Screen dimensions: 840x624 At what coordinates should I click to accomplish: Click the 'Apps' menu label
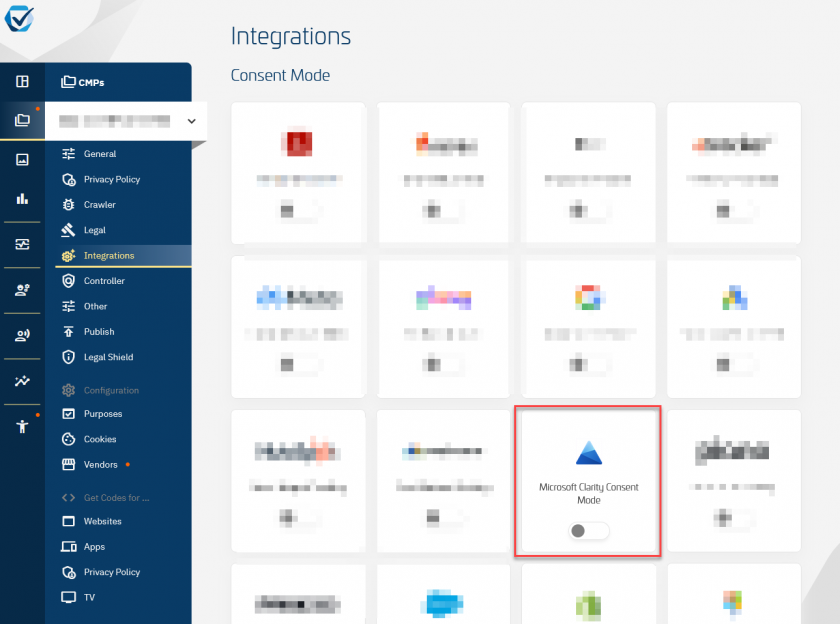(x=94, y=547)
